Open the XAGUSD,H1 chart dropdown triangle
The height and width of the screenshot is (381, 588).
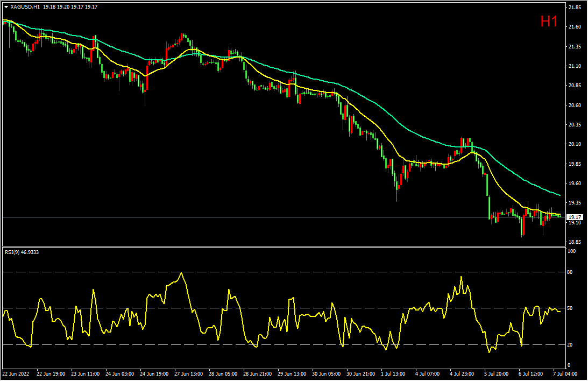pyautogui.click(x=6, y=7)
